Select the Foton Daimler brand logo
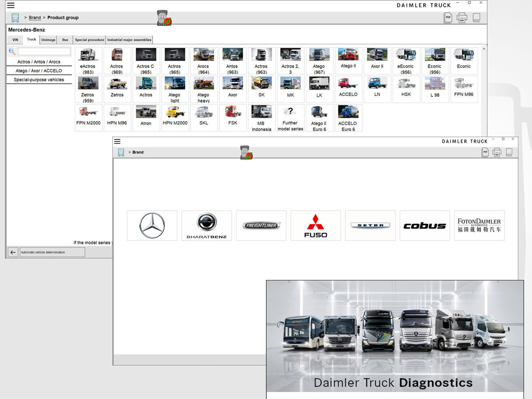 click(x=479, y=225)
